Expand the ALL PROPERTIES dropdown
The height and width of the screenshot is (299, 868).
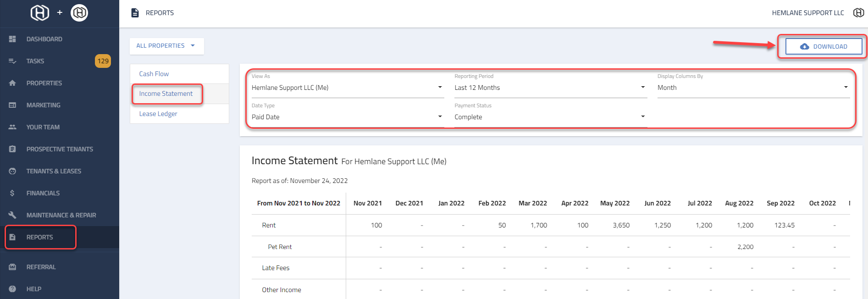(166, 46)
